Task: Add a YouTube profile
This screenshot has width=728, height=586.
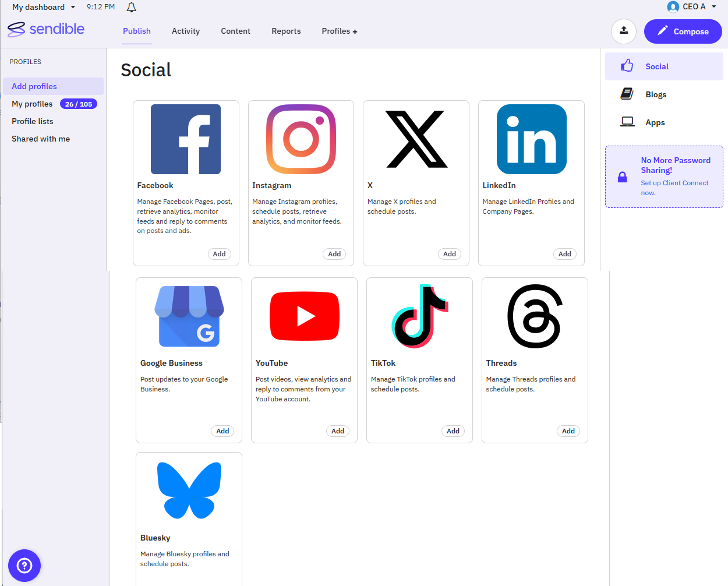Action: point(338,431)
